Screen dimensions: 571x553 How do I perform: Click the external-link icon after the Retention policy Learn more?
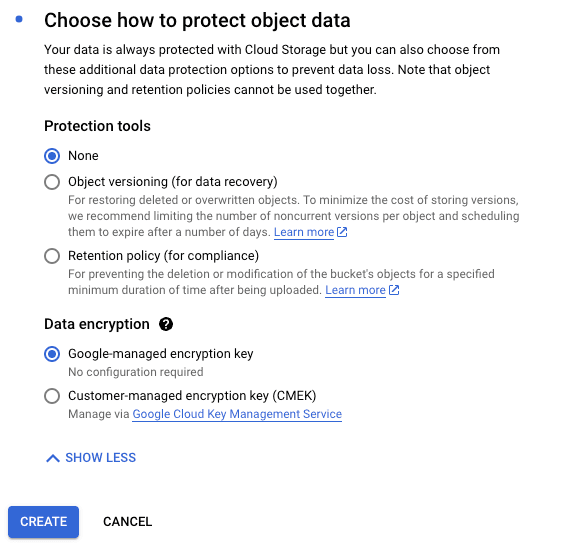point(394,290)
